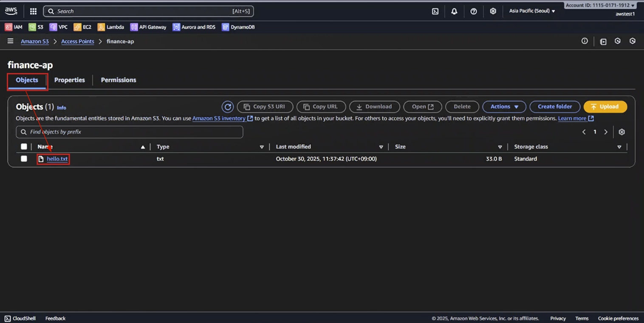This screenshot has height=323, width=644.
Task: Sort objects by Last modified column
Action: coord(381,147)
